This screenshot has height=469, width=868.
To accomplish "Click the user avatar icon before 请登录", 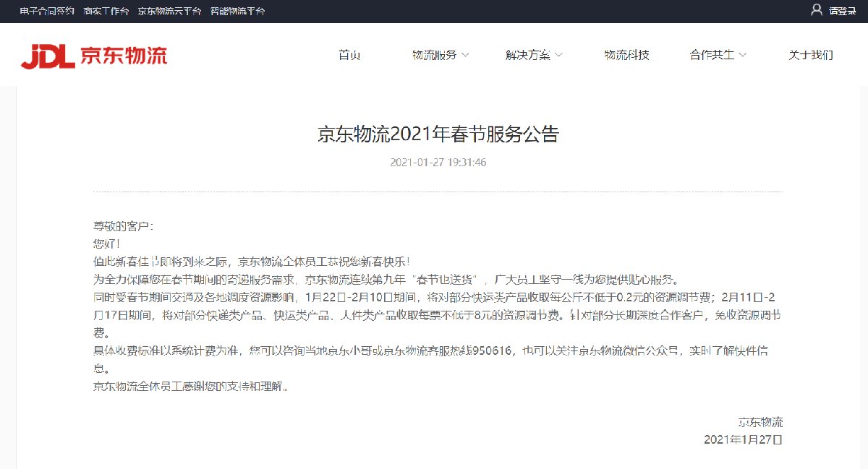I will [x=817, y=10].
